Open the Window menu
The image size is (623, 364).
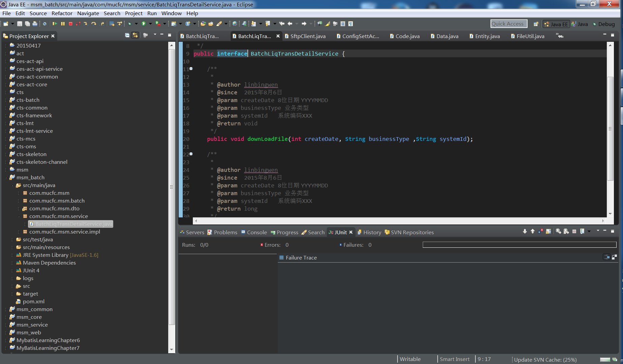click(x=171, y=13)
